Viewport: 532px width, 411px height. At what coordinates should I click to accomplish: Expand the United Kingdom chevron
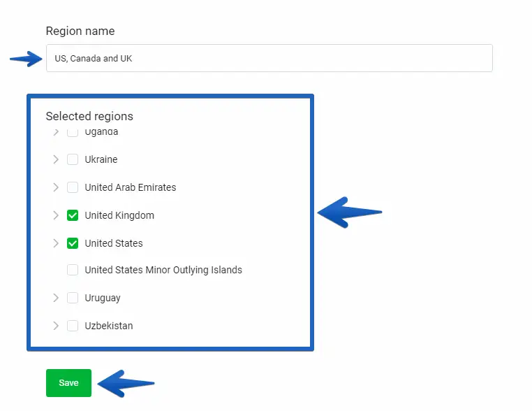point(56,215)
